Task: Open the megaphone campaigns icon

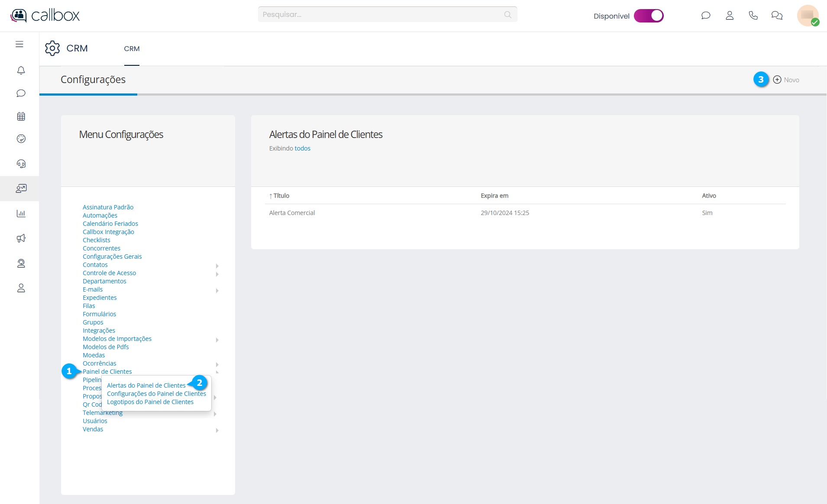Action: [x=21, y=238]
